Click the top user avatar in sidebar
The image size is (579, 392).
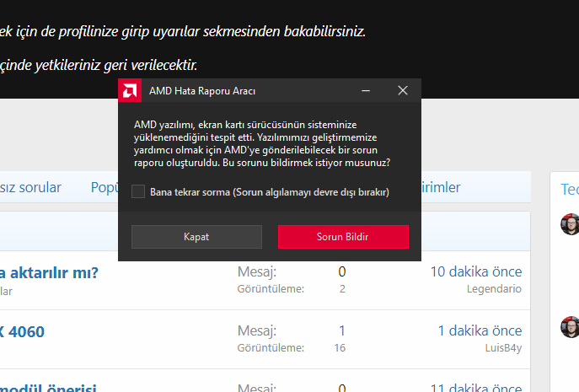570,224
